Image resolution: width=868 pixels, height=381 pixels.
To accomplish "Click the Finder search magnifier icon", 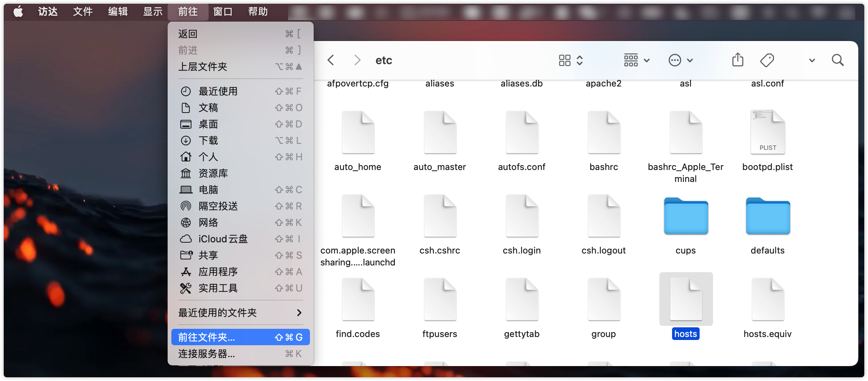I will click(837, 60).
